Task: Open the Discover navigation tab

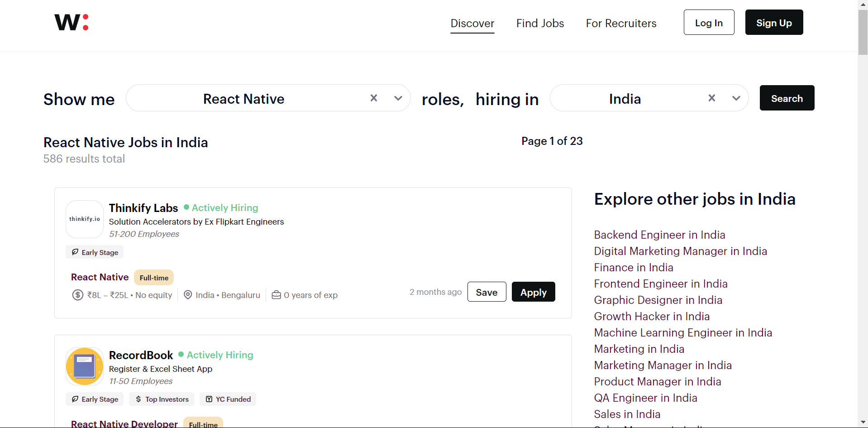Action: 472,24
